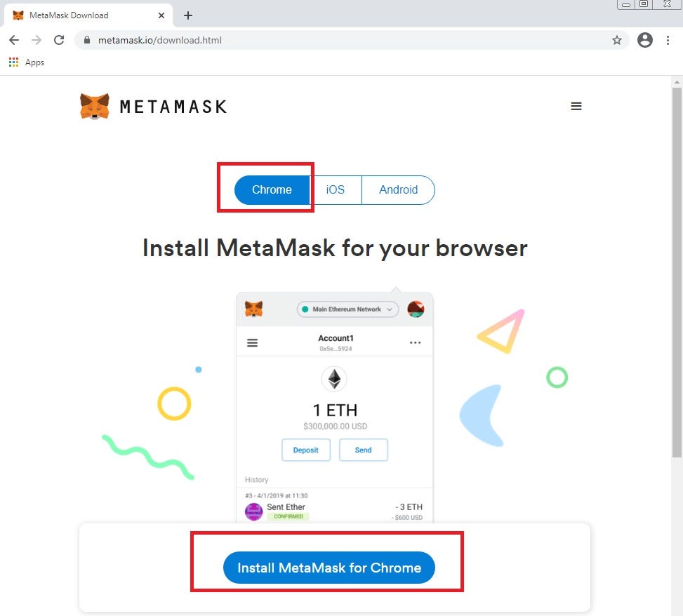This screenshot has width=683, height=616.
Task: Minimize the browser window
Action: [625, 4]
